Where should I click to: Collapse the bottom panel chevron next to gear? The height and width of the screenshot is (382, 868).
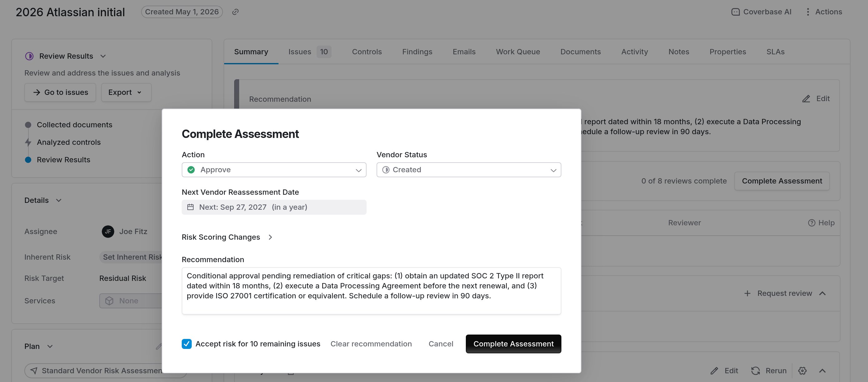(822, 370)
